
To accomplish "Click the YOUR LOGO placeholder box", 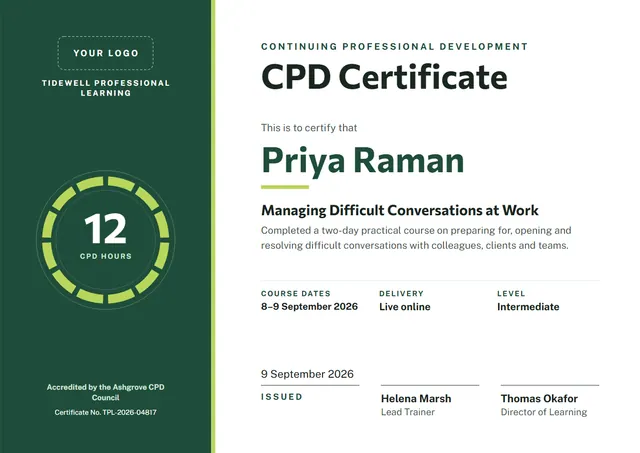I will [106, 53].
